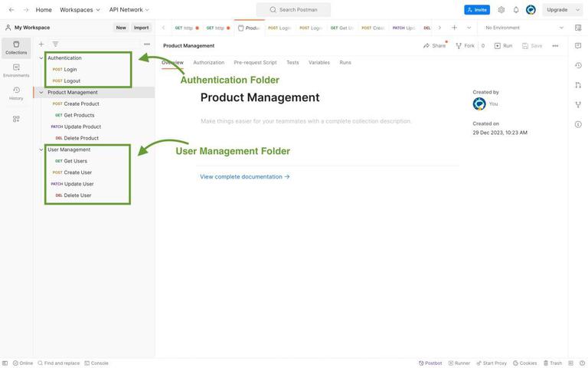
Task: Open the No Environment selector
Action: [x=524, y=28]
